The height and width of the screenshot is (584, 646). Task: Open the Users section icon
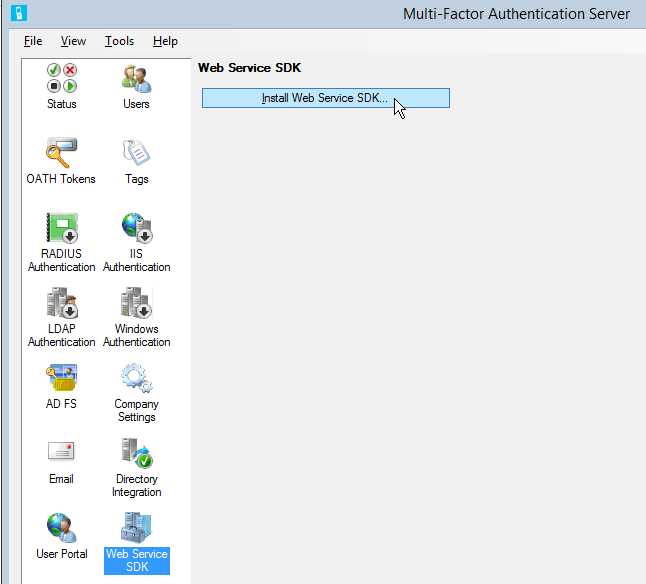click(x=136, y=78)
